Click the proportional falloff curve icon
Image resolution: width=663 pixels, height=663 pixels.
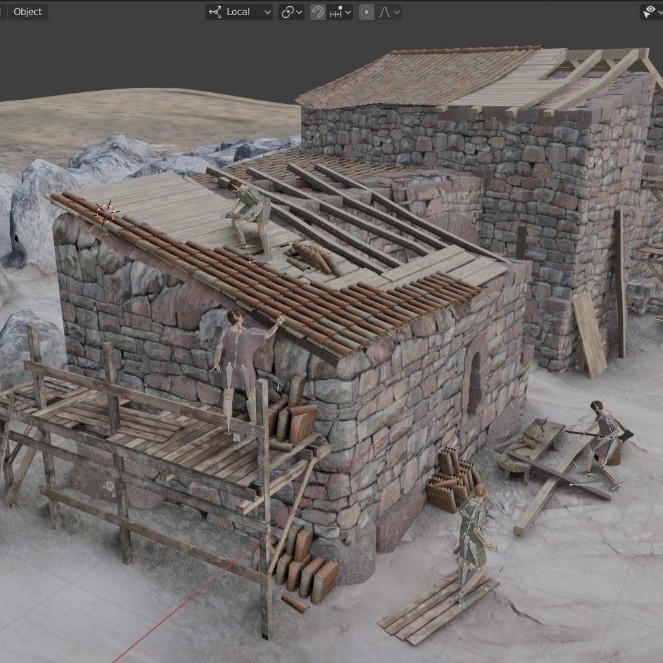384,12
